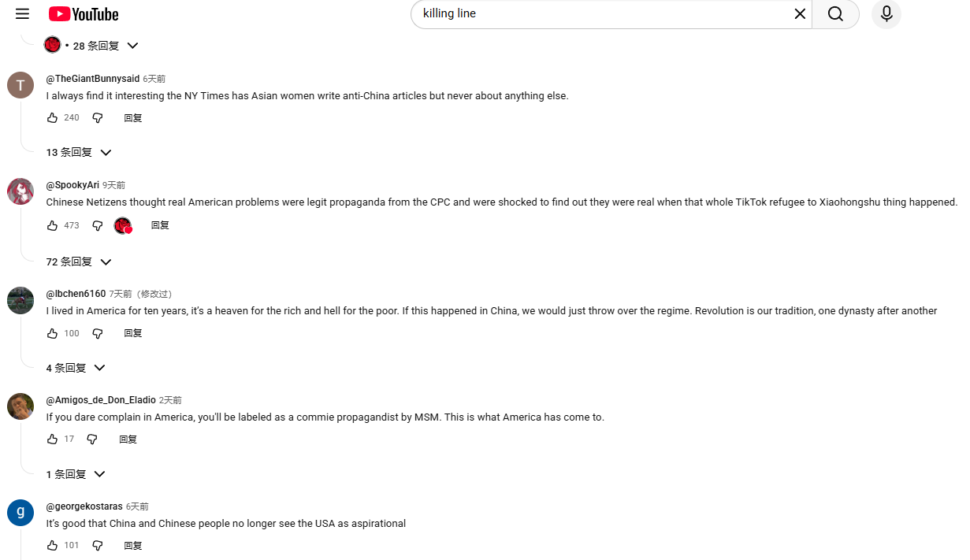Open @TheGiantBunnysaid channel link
The width and height of the screenshot is (970, 560).
click(x=92, y=79)
